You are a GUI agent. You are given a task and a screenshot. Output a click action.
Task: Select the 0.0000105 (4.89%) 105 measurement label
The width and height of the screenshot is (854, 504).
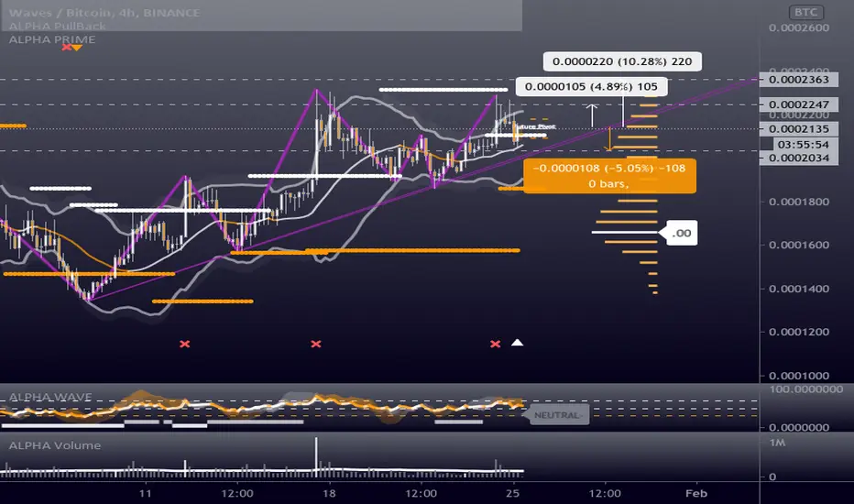pyautogui.click(x=591, y=87)
